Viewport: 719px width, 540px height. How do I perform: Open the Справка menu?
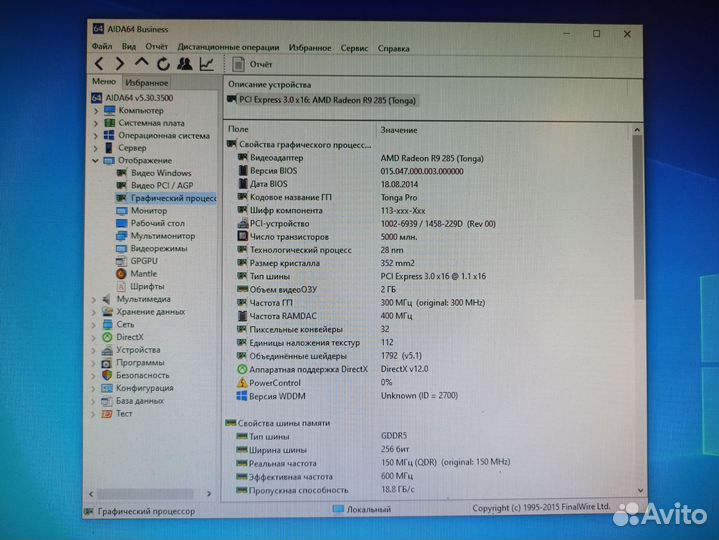[393, 48]
